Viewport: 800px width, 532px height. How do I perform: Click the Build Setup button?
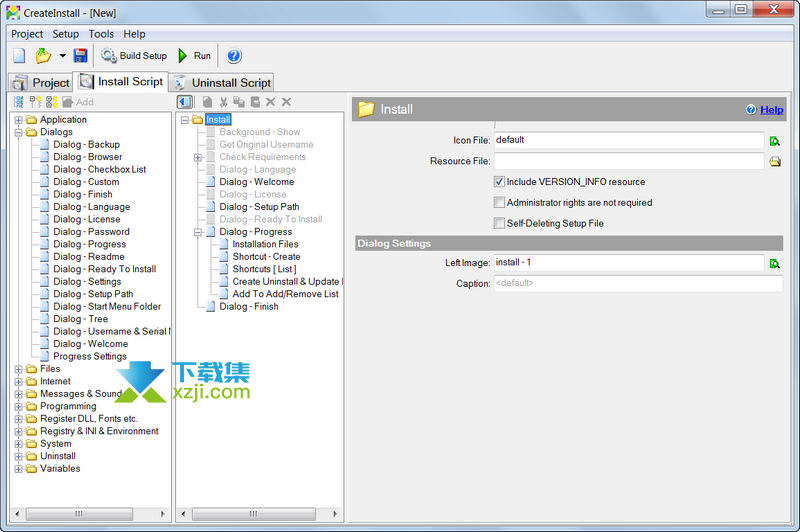(x=134, y=56)
